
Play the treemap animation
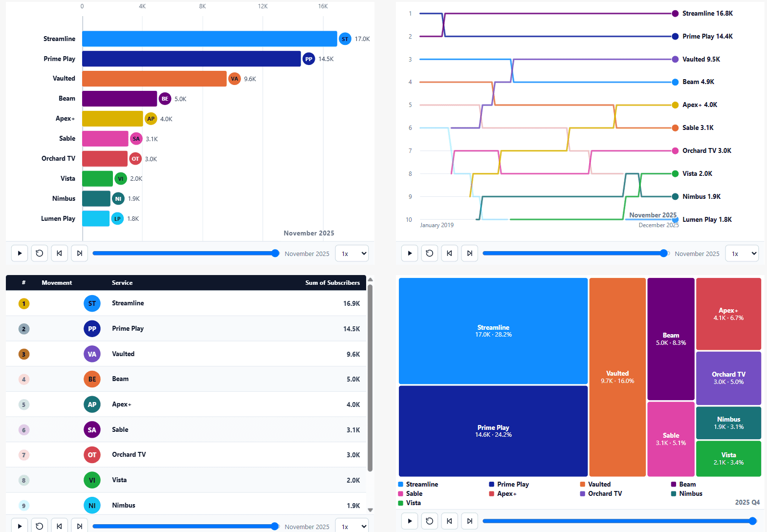coord(410,521)
